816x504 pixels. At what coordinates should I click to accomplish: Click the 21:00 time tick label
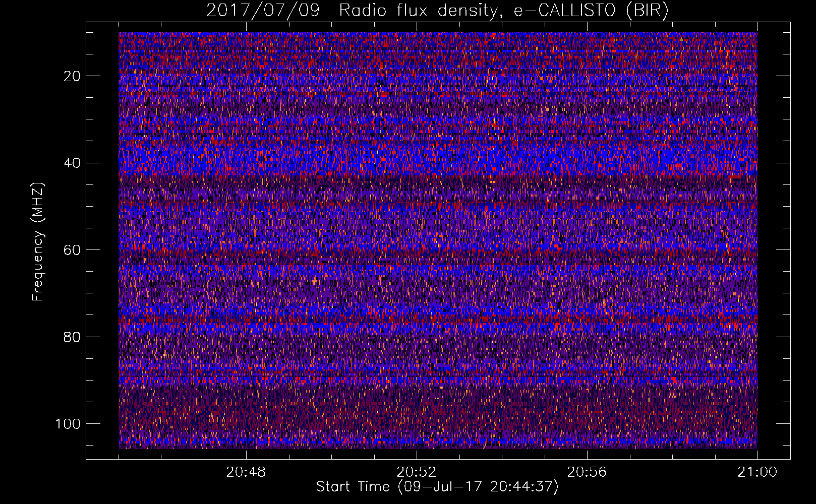[757, 472]
